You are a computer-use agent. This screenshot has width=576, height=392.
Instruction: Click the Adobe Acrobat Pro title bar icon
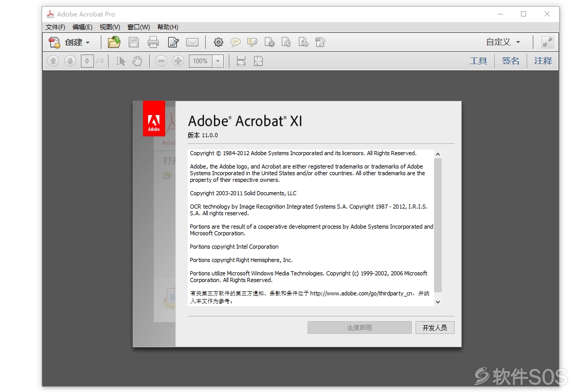click(50, 14)
